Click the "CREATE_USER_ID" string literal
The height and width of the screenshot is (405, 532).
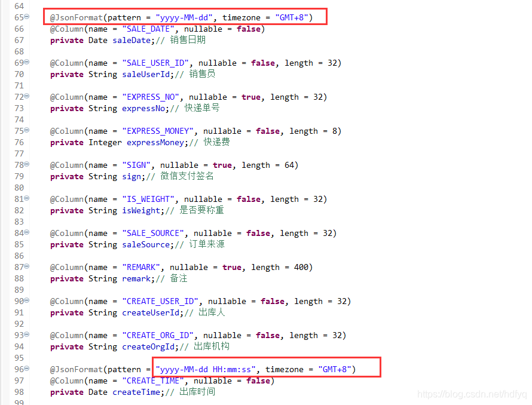(x=160, y=302)
